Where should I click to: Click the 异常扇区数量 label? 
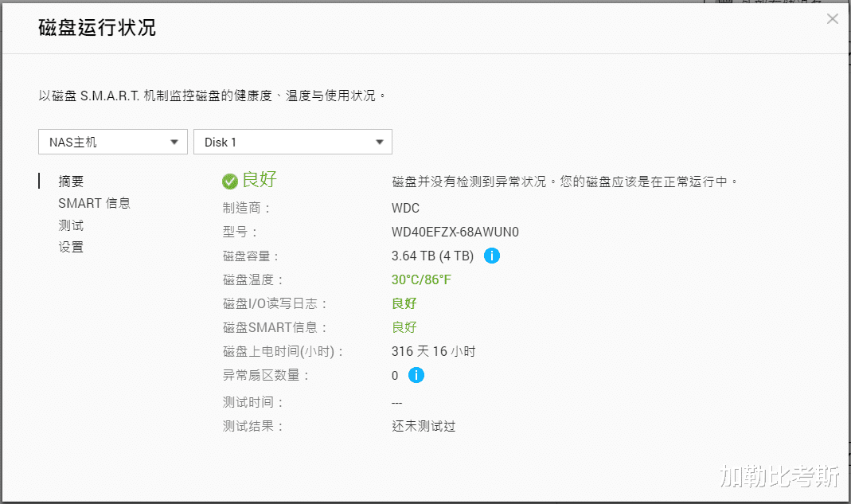(265, 375)
